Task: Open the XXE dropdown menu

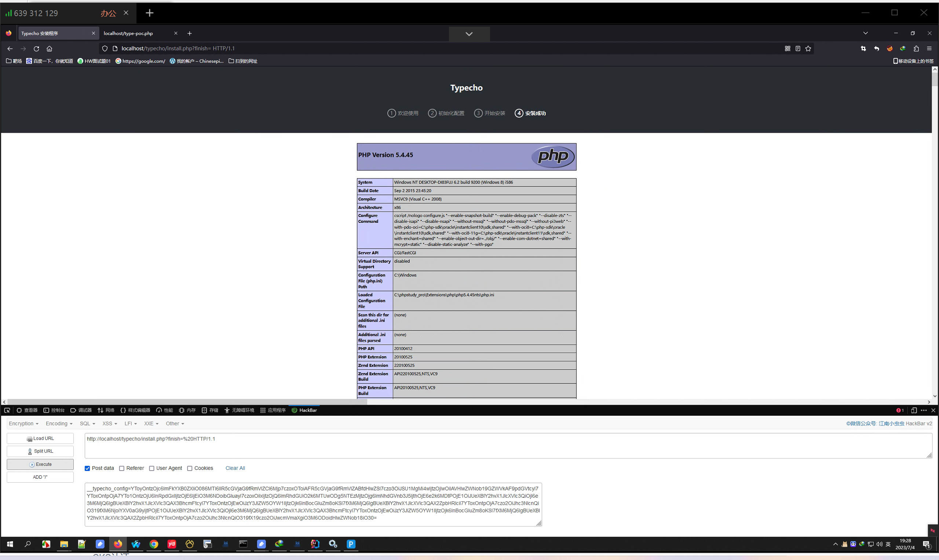Action: coord(151,423)
